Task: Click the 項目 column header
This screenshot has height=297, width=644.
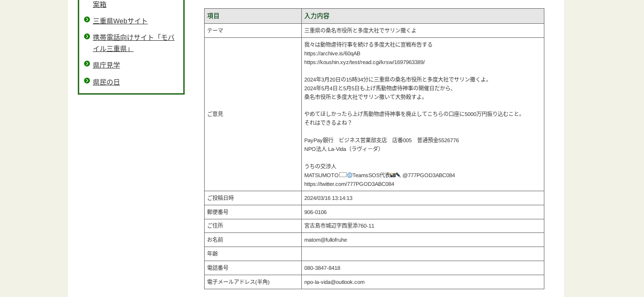Action: (213, 16)
